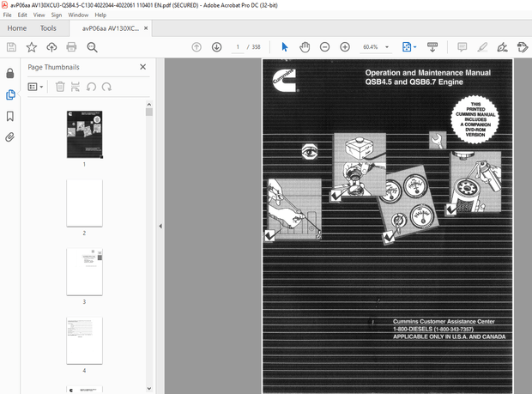This screenshot has height=394, width=532.
Task: Open the Bookmarks sidebar panel
Action: [x=10, y=117]
